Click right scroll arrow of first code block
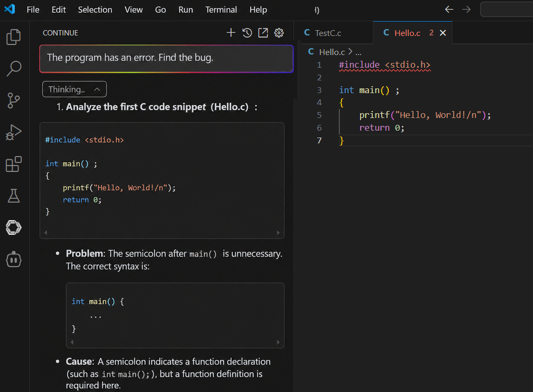Image resolution: width=533 pixels, height=392 pixels. pos(278,233)
